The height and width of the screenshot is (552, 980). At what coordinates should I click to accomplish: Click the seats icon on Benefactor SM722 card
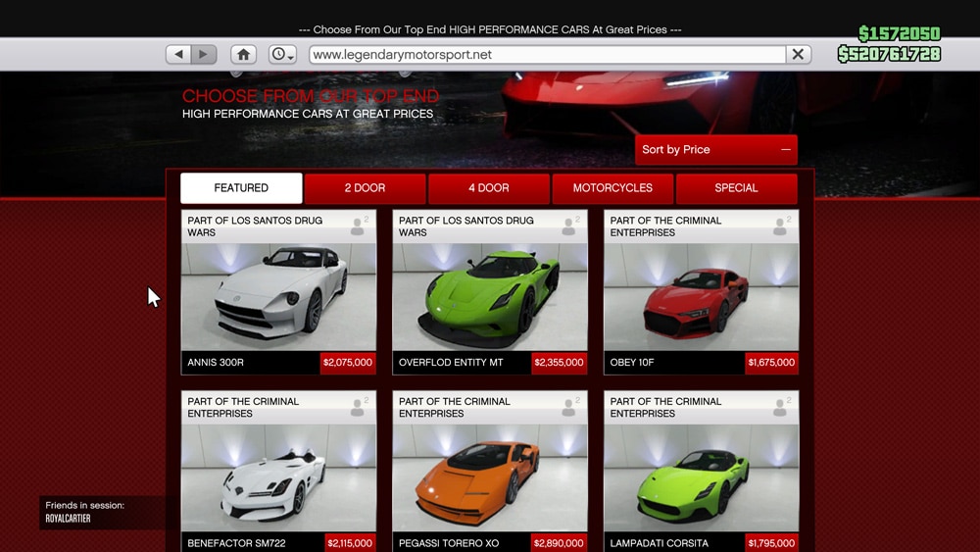click(x=359, y=407)
